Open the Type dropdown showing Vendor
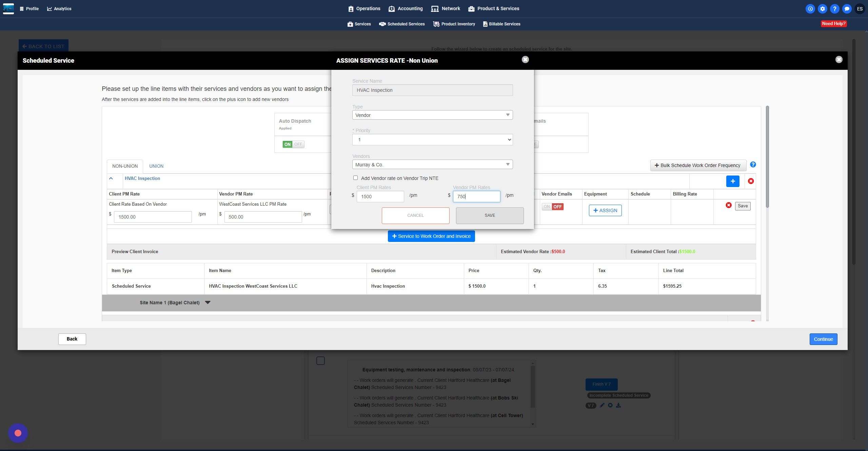The image size is (868, 451). click(432, 115)
